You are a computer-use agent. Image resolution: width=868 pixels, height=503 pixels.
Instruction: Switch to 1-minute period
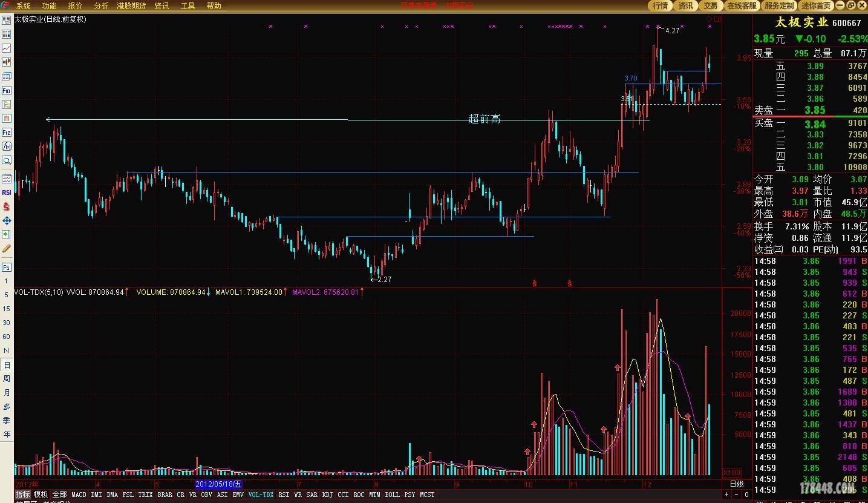click(7, 281)
